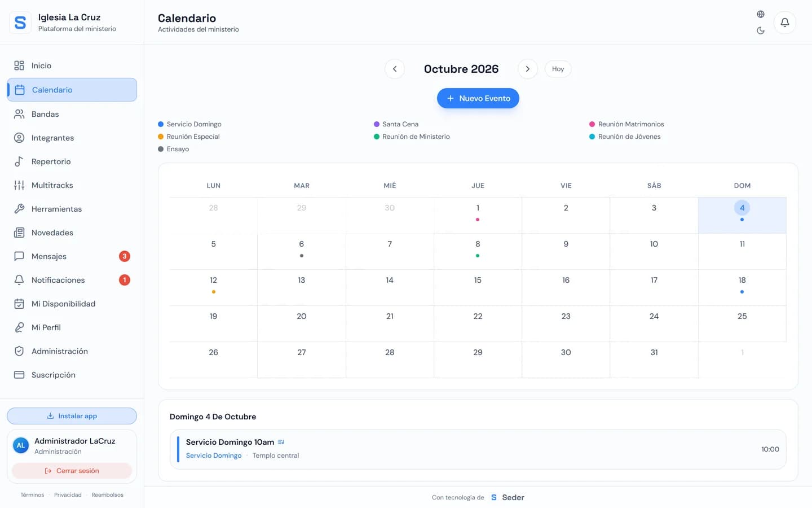Click the Iglesia La Cruz logo
The width and height of the screenshot is (812, 508).
20,23
